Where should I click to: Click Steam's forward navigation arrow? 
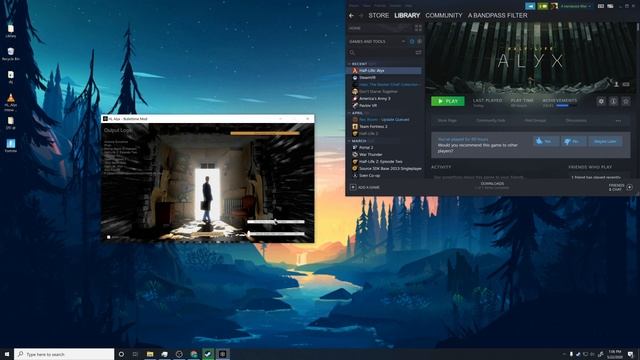pos(361,16)
